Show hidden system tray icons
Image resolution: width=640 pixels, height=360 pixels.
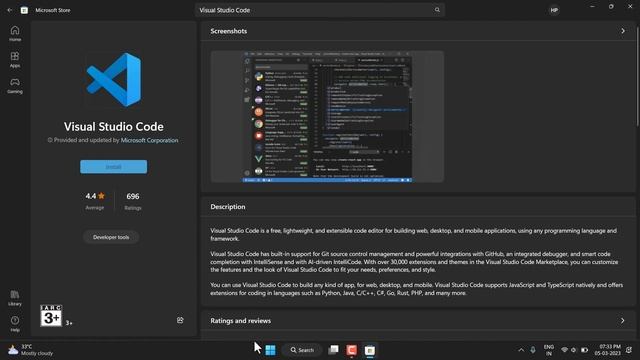tap(521, 350)
